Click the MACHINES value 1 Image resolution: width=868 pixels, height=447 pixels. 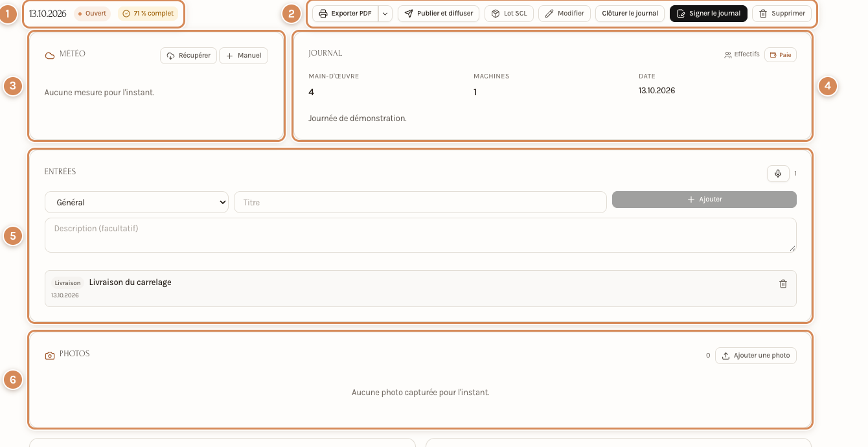click(x=475, y=92)
